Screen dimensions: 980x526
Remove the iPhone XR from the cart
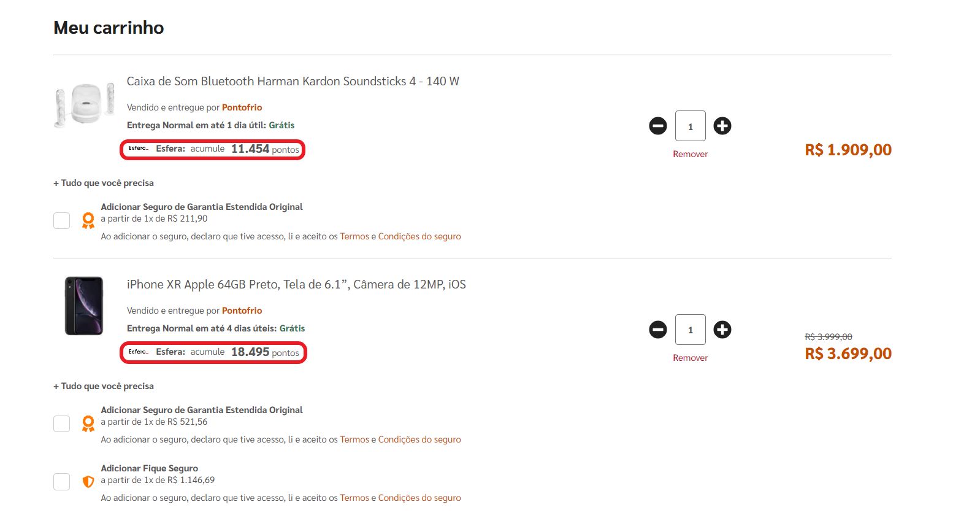point(690,358)
